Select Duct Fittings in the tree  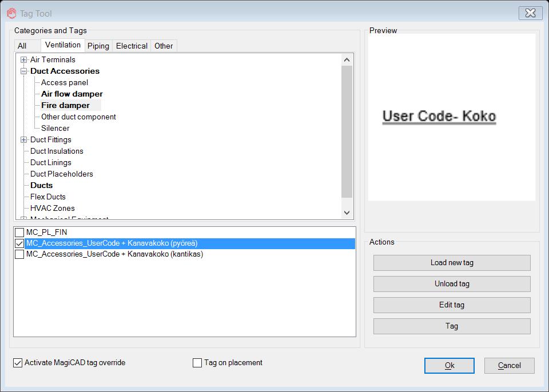point(51,140)
